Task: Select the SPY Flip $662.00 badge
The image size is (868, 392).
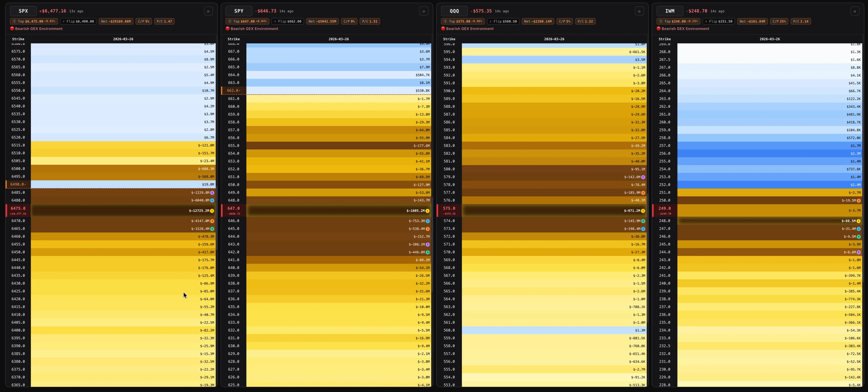Action: click(288, 21)
